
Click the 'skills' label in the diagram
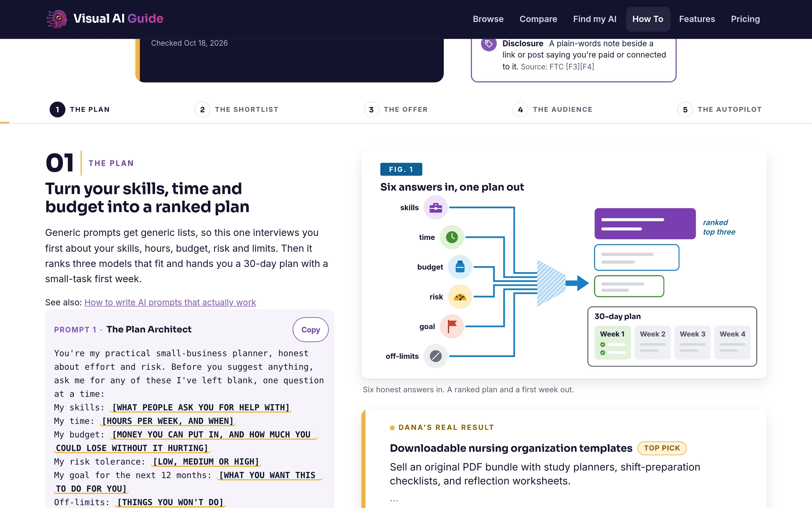(x=409, y=208)
